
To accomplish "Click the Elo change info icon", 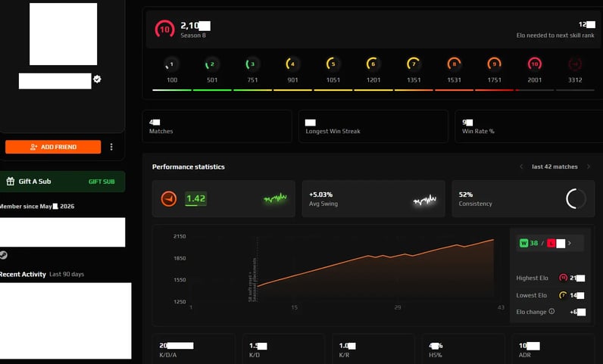I will pos(551,311).
